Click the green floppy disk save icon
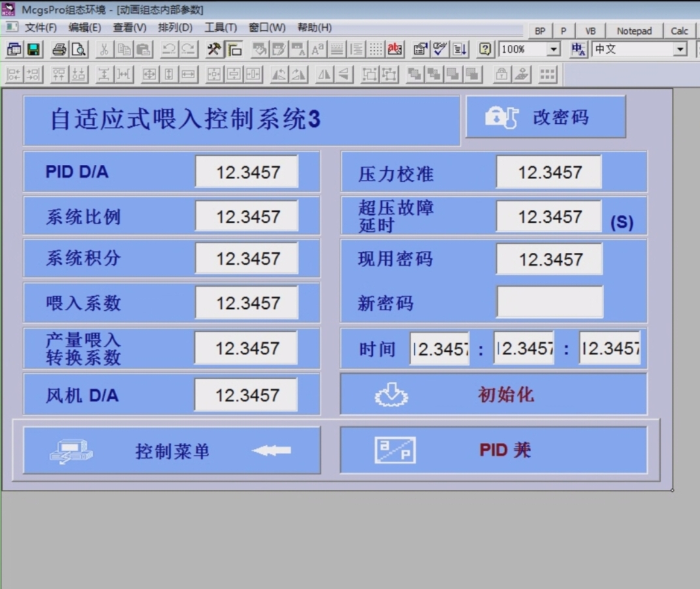 (x=33, y=50)
